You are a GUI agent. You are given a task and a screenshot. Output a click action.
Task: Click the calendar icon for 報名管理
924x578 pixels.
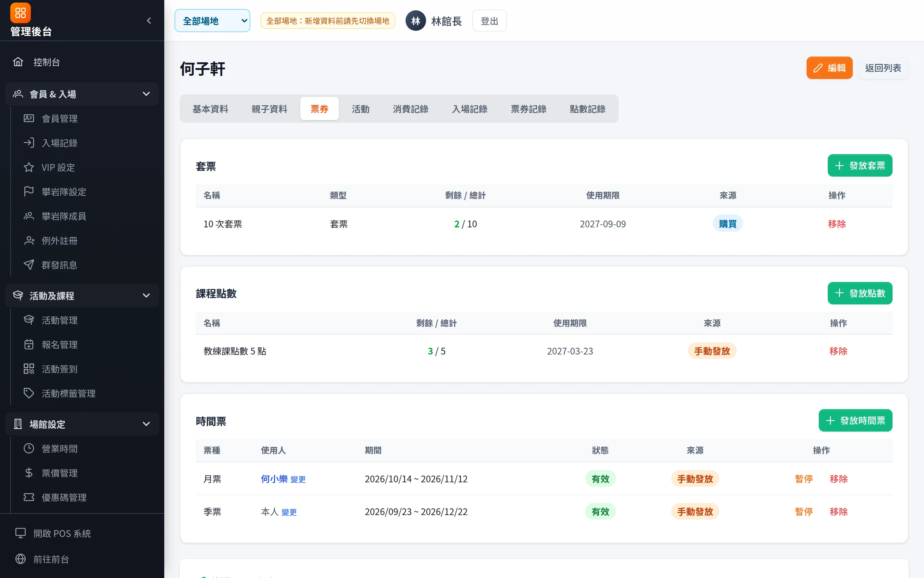tap(29, 345)
